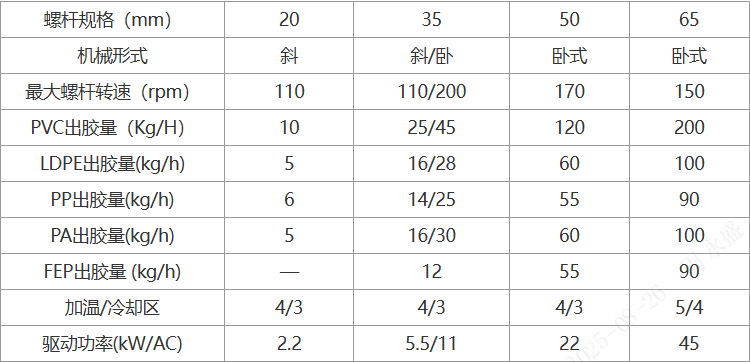750x362 pixels.
Task: Click the 5/4 heating cooling zone cell
Action: [689, 307]
